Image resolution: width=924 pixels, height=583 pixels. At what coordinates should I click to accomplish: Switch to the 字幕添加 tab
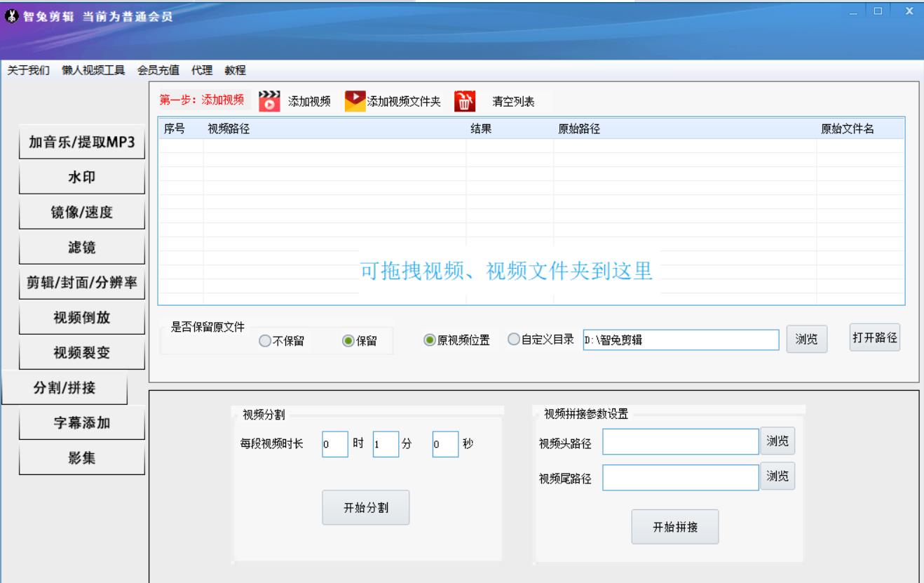[x=81, y=423]
